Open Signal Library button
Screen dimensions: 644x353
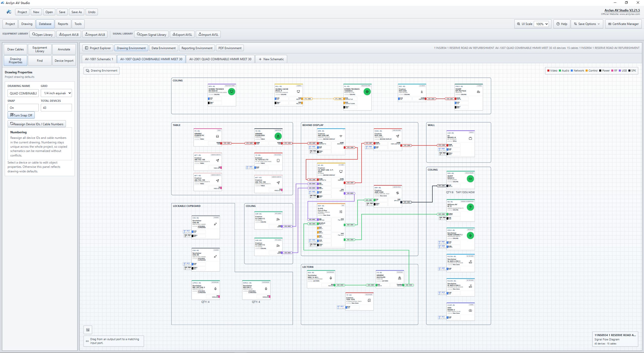click(151, 35)
